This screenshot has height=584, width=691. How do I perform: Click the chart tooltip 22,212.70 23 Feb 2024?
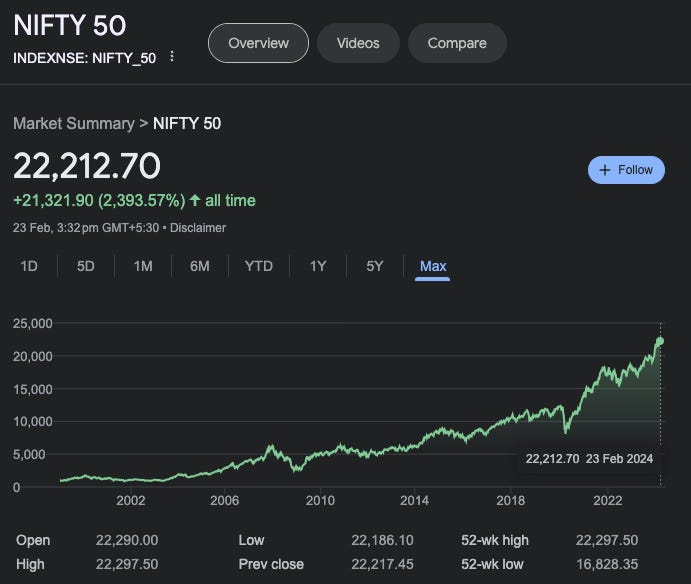click(589, 459)
